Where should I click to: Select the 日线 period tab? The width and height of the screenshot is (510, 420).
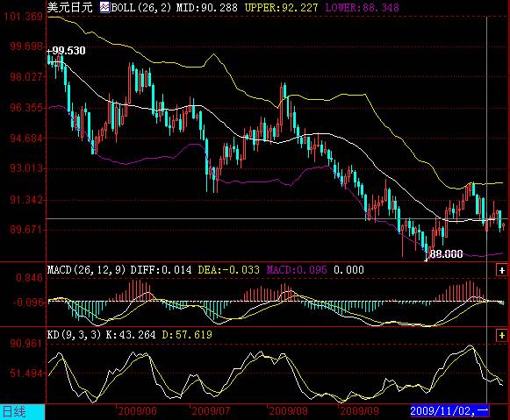(14, 412)
